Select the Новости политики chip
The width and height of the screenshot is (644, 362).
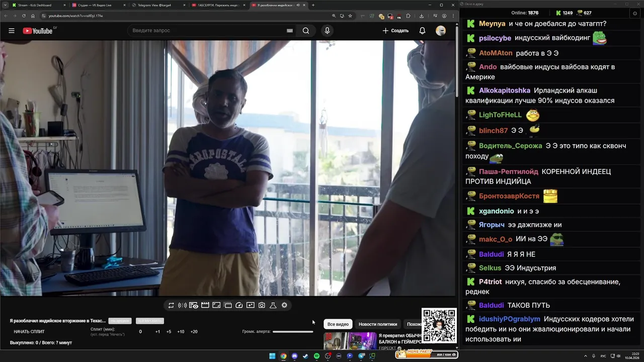click(x=378, y=324)
